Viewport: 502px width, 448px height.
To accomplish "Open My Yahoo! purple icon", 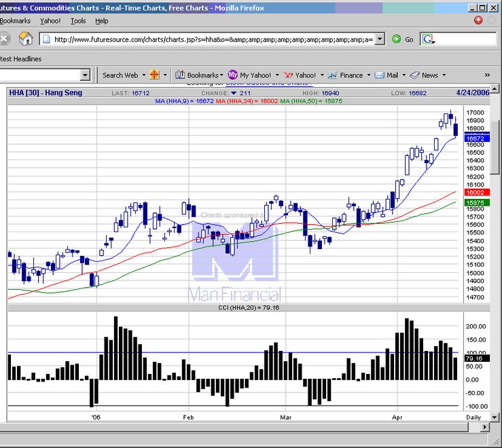I will click(x=233, y=75).
